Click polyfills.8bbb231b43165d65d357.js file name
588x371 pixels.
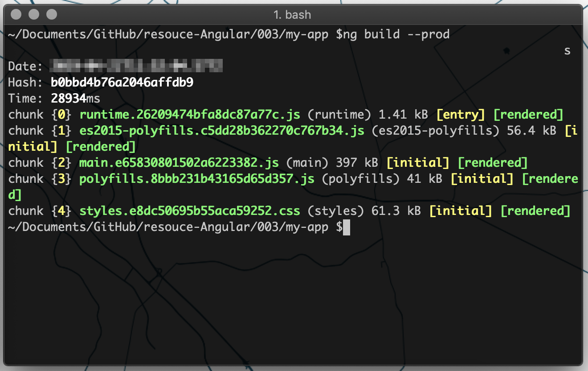coord(197,179)
